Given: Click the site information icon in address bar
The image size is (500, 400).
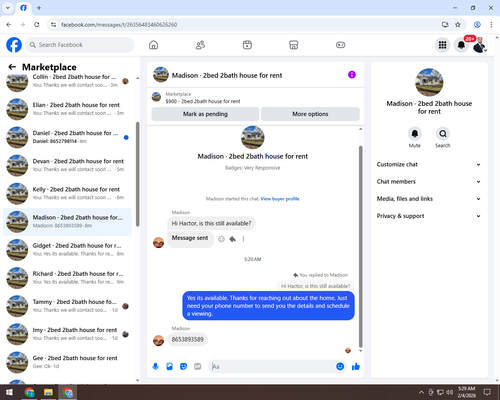Looking at the screenshot, I should click(53, 24).
